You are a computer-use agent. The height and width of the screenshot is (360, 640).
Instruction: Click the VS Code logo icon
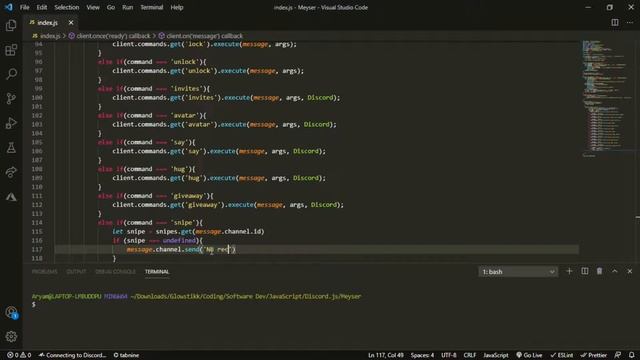pos(8,7)
